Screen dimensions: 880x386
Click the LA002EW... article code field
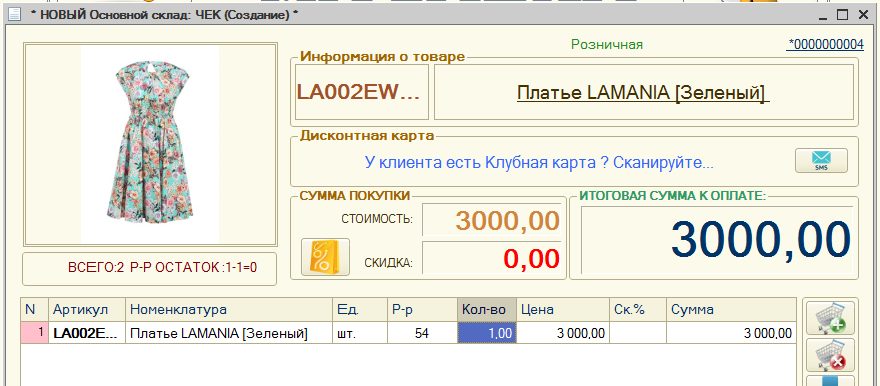361,92
